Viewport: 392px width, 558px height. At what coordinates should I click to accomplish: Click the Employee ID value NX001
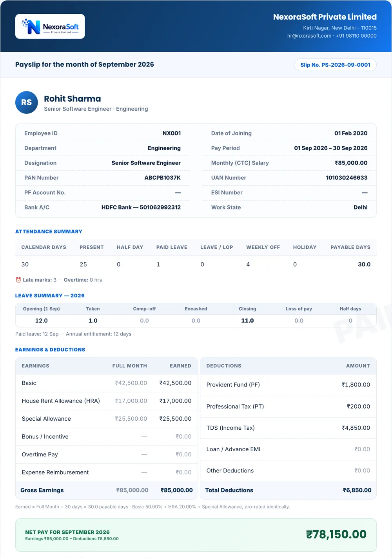click(172, 133)
